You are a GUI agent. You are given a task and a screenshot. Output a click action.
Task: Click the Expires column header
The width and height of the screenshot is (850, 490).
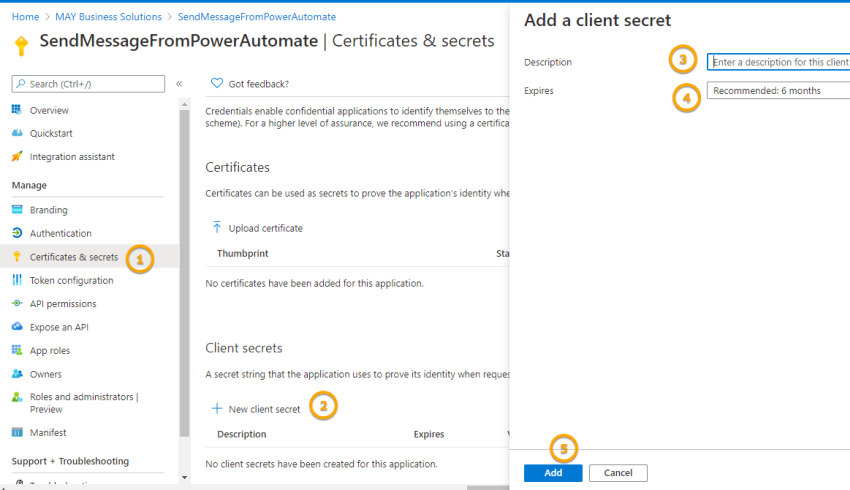(429, 434)
